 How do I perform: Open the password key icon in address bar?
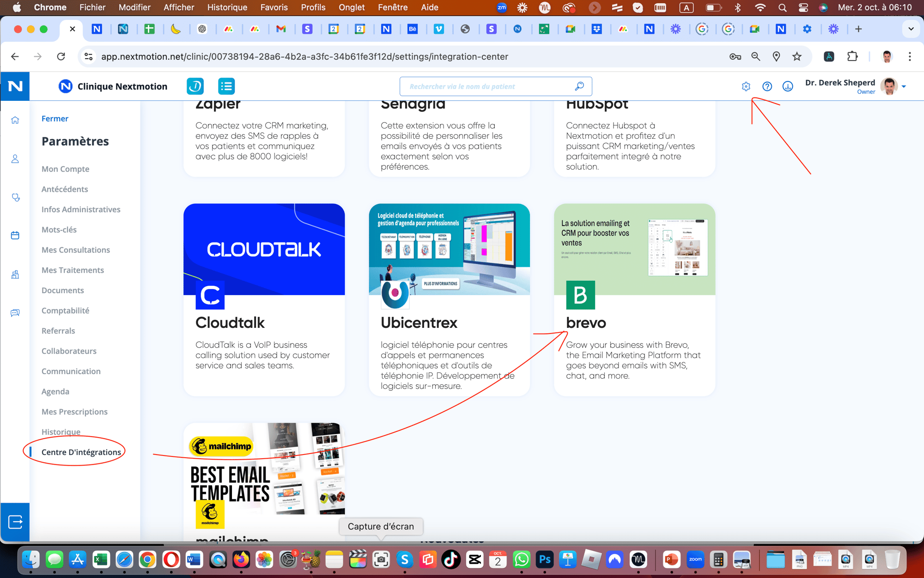(735, 56)
